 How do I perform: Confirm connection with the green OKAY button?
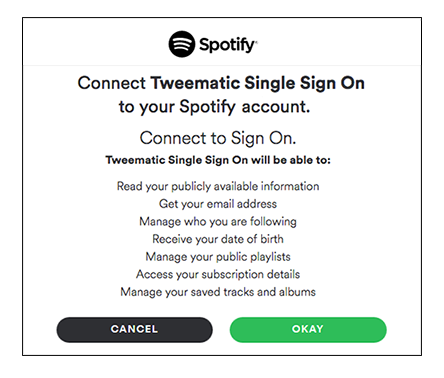[308, 329]
